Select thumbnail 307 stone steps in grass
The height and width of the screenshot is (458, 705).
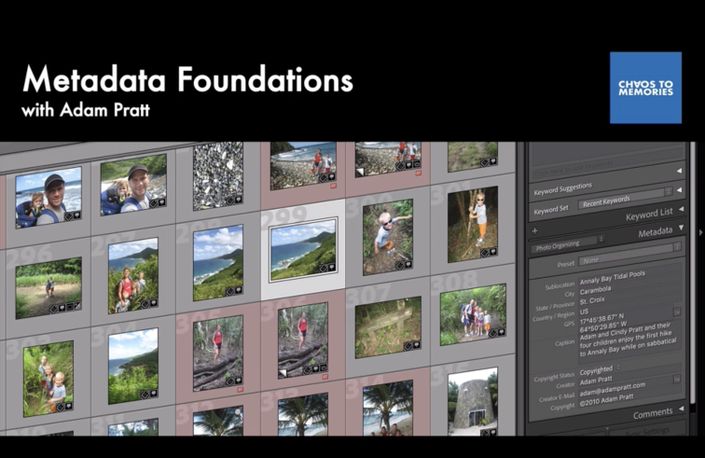(x=388, y=327)
